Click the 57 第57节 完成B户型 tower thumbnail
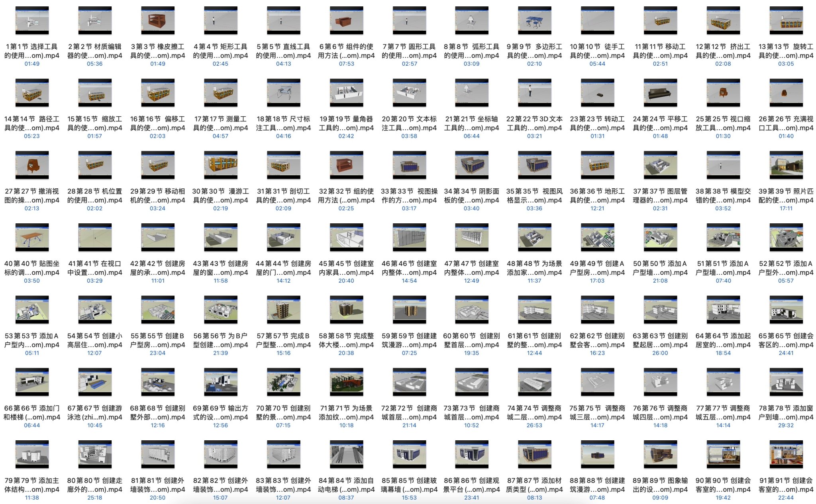This screenshot has height=504, width=816. (283, 310)
